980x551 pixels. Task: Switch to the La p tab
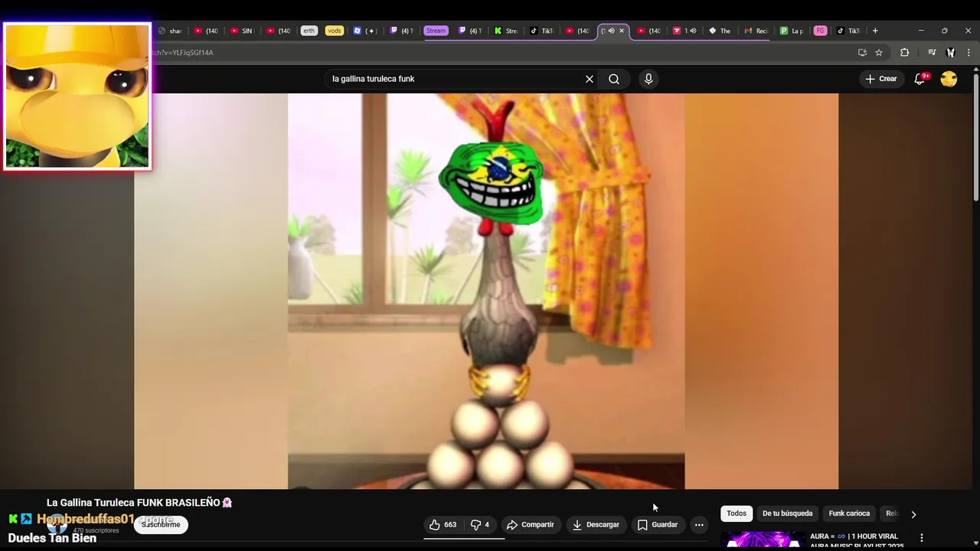tap(792, 31)
